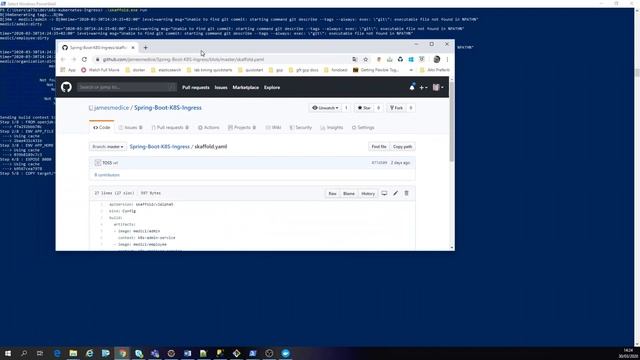Open the Windows Start menu
640x360 pixels.
8,353
